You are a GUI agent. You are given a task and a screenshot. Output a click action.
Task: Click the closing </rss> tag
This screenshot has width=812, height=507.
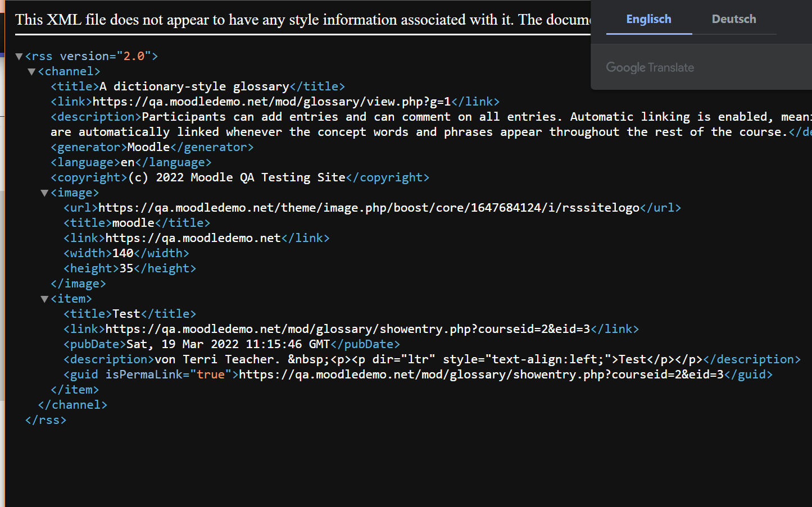pyautogui.click(x=46, y=420)
